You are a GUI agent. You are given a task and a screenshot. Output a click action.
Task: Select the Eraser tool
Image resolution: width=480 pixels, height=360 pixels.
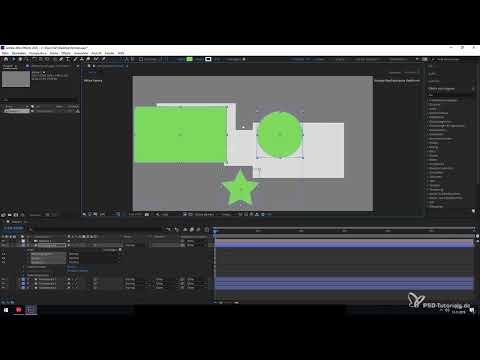point(88,59)
